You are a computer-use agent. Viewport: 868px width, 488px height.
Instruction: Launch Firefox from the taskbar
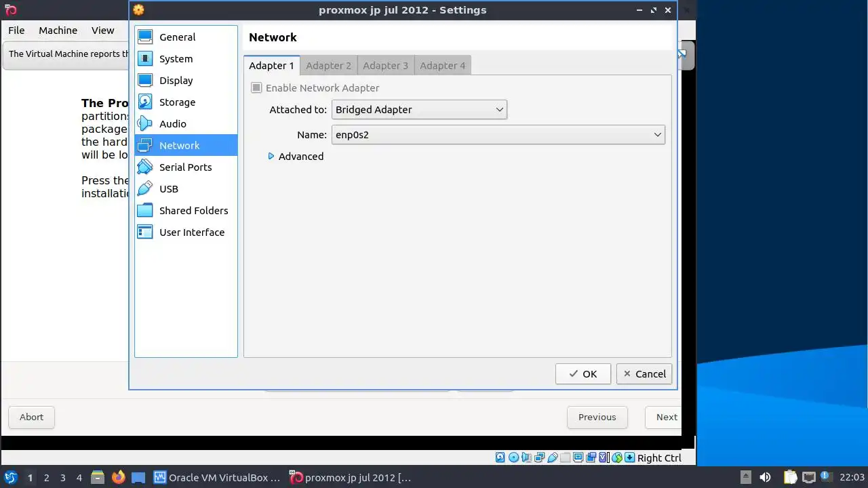click(118, 477)
